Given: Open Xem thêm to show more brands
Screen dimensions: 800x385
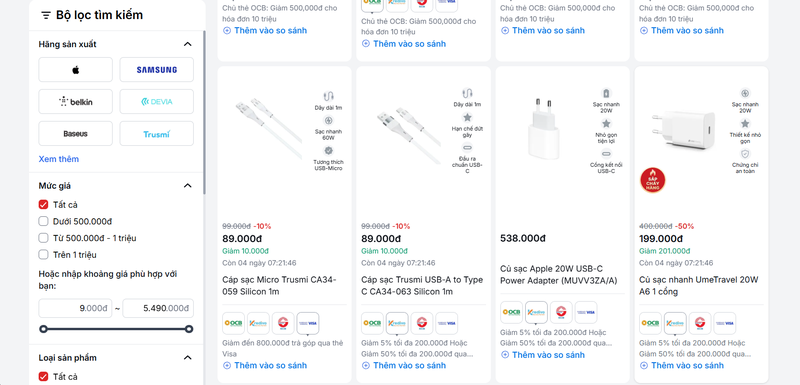Looking at the screenshot, I should click(x=59, y=159).
